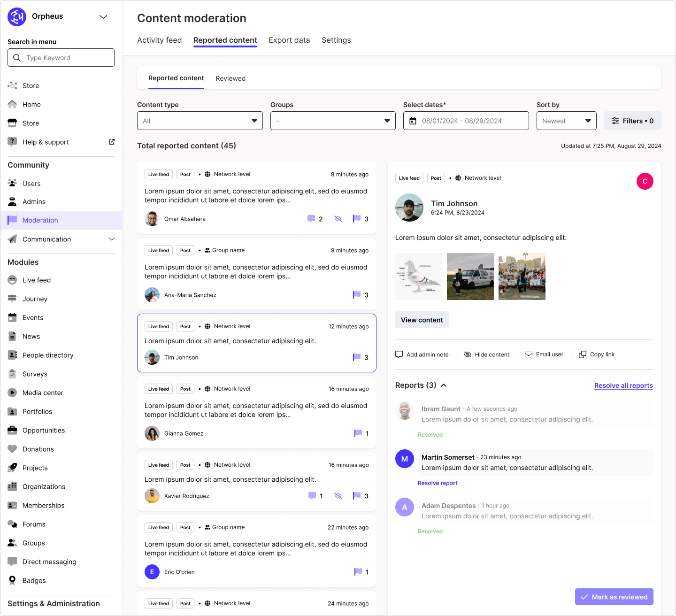Viewport: 676px width, 616px height.
Task: Select the Reported content sub-tab
Action: point(176,78)
